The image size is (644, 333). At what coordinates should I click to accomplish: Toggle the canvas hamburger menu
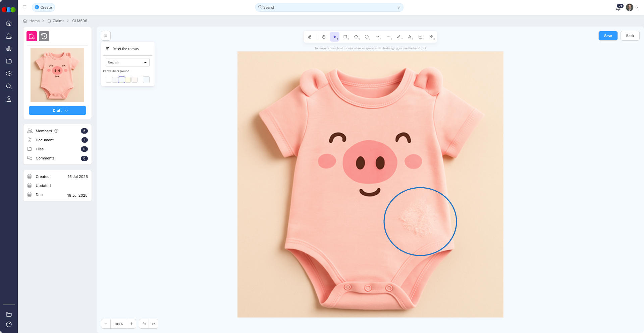point(106,36)
